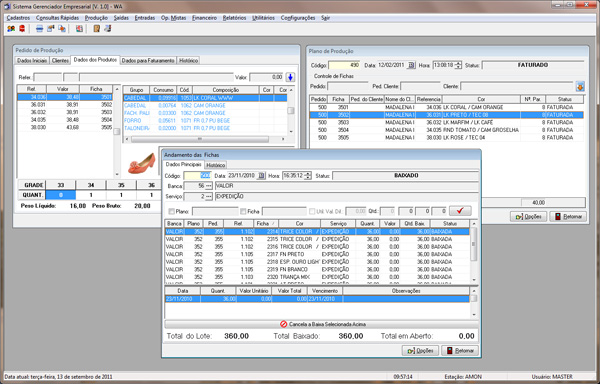Click the Código field showing 490
The image size is (600, 384).
344,65
